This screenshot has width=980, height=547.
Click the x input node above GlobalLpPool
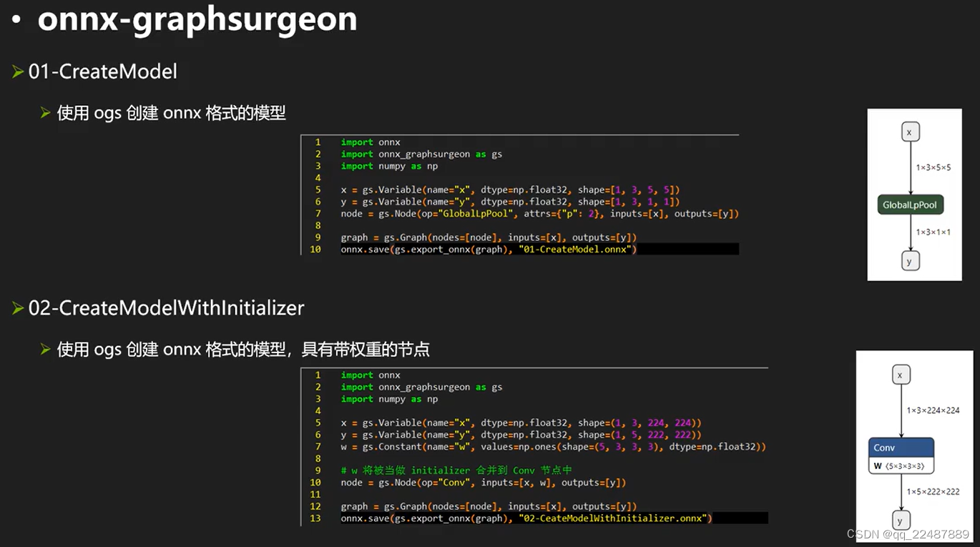point(909,132)
